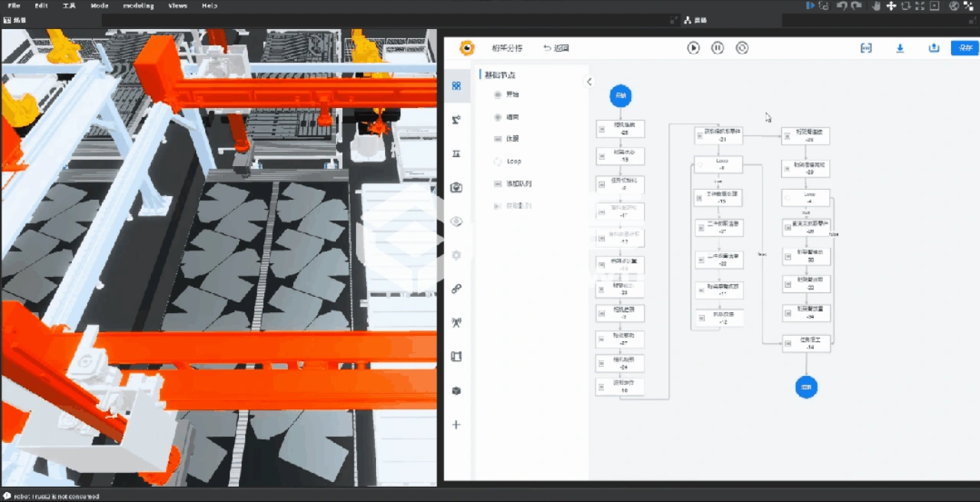Click the reset circular arrow button
This screenshot has width=980, height=502.
(742, 47)
